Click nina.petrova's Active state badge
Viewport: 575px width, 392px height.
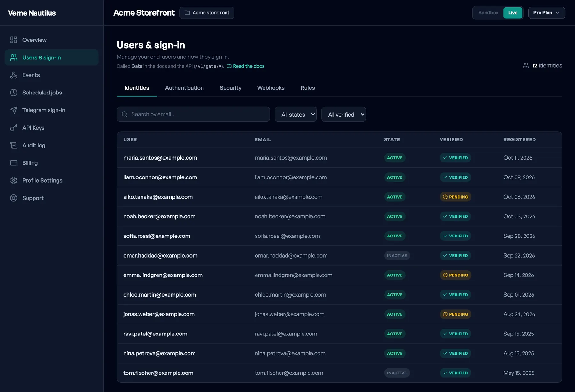(395, 353)
